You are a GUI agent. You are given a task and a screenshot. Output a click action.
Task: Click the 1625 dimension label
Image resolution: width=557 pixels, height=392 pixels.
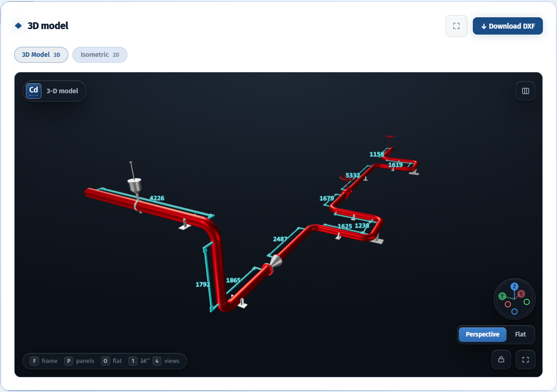(x=345, y=226)
